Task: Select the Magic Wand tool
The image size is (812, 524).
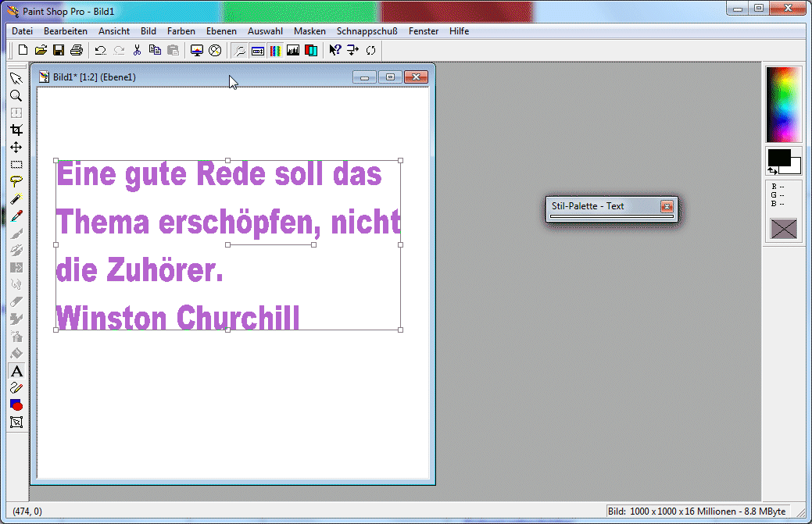Action: pyautogui.click(x=16, y=198)
